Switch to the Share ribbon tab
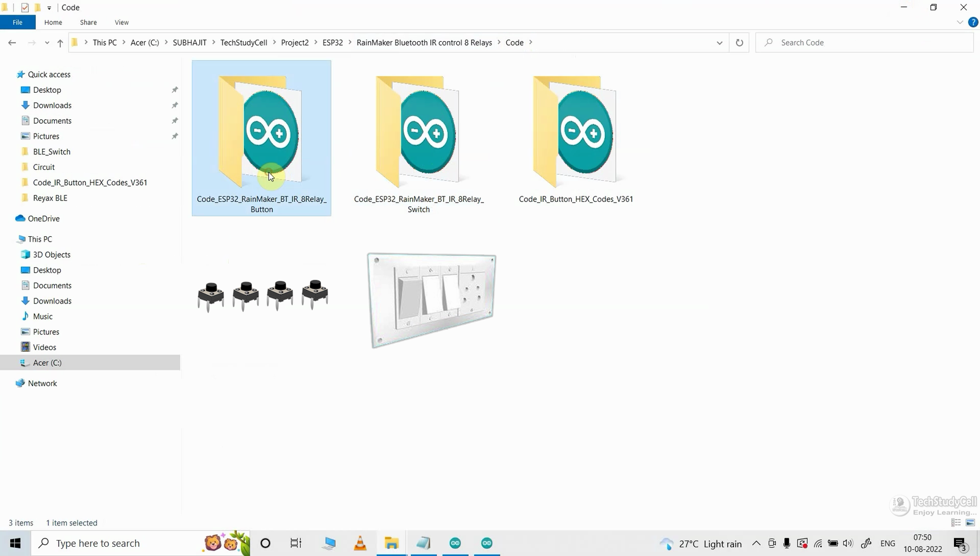 (88, 22)
